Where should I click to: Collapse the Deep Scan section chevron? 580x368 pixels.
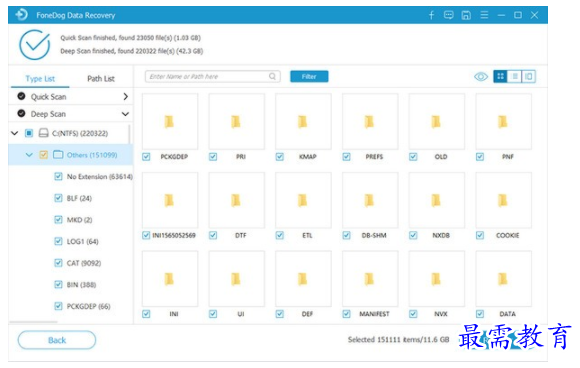[125, 114]
